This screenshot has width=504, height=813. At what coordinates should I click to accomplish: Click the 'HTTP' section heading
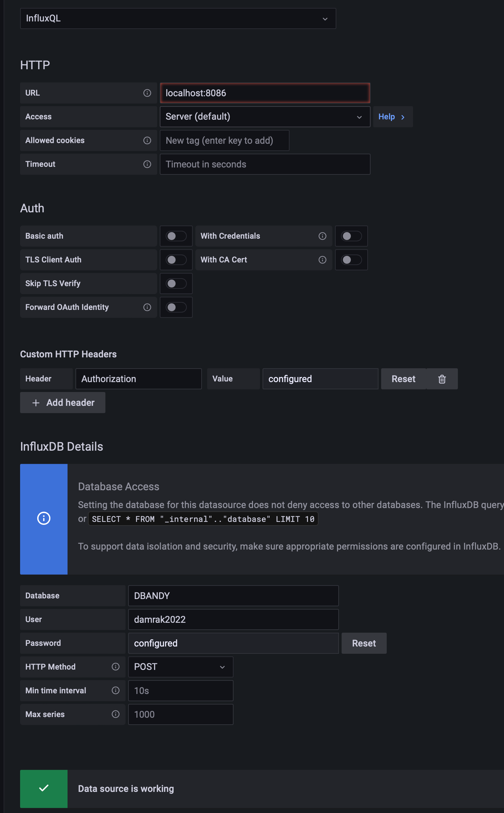click(35, 65)
